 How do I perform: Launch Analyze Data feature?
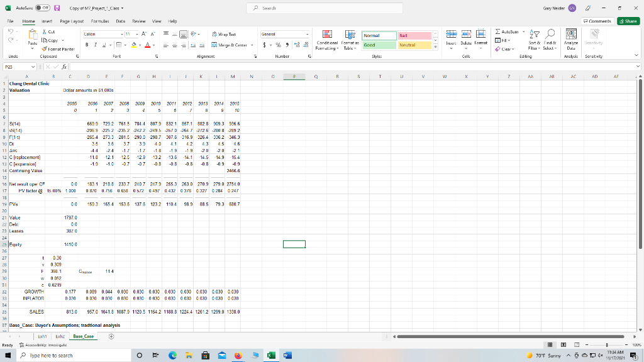(571, 38)
